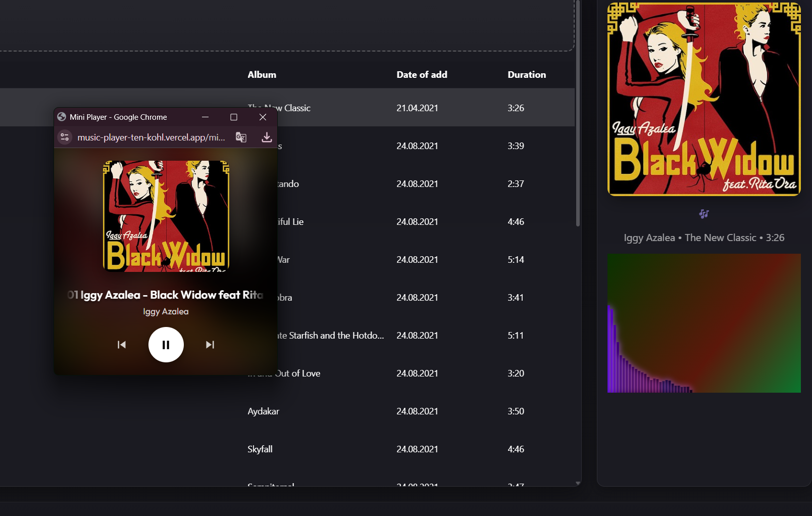Sort by the Album column header
Screen dimensions: 812x516
coord(262,75)
